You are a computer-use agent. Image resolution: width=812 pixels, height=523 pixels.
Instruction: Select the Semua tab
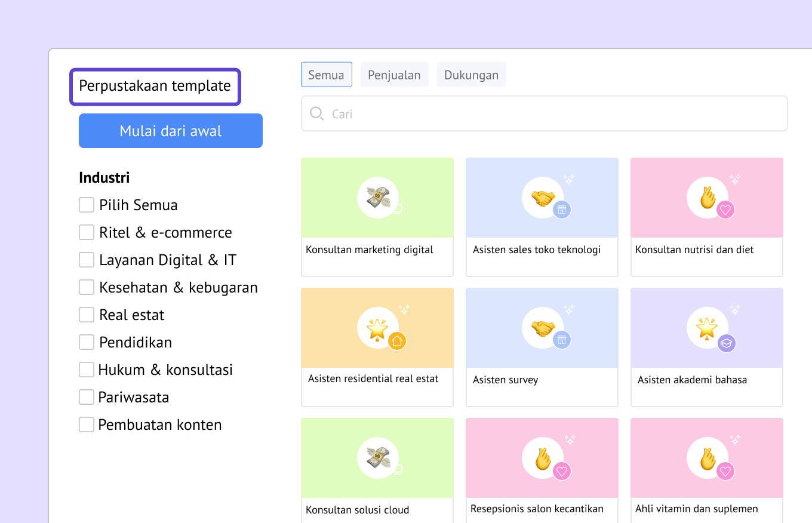326,75
